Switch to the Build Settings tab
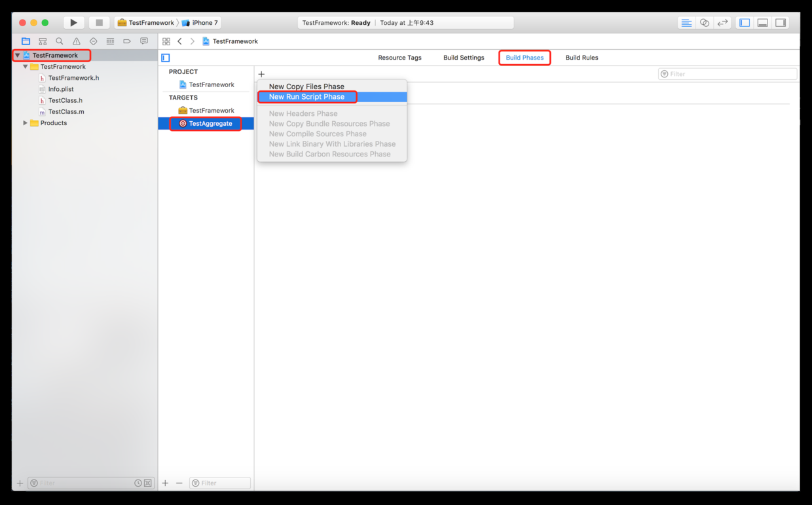The width and height of the screenshot is (812, 505). pyautogui.click(x=464, y=58)
